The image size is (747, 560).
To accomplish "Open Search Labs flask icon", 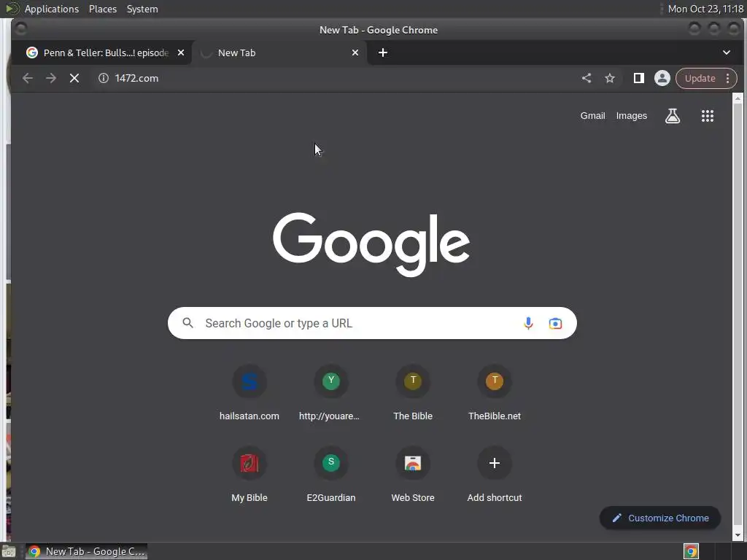I will 673,116.
